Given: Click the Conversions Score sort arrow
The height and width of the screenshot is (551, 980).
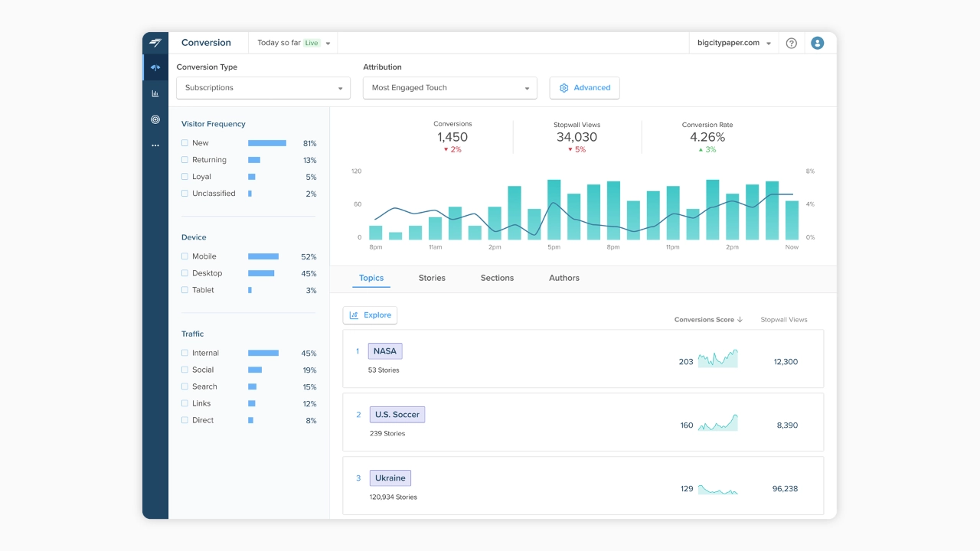Looking at the screenshot, I should (x=740, y=320).
